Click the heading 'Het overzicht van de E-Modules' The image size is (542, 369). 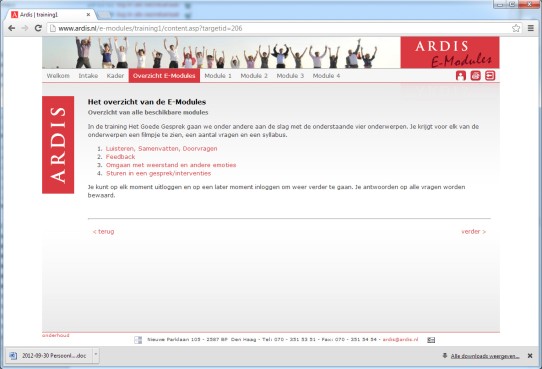tap(147, 102)
